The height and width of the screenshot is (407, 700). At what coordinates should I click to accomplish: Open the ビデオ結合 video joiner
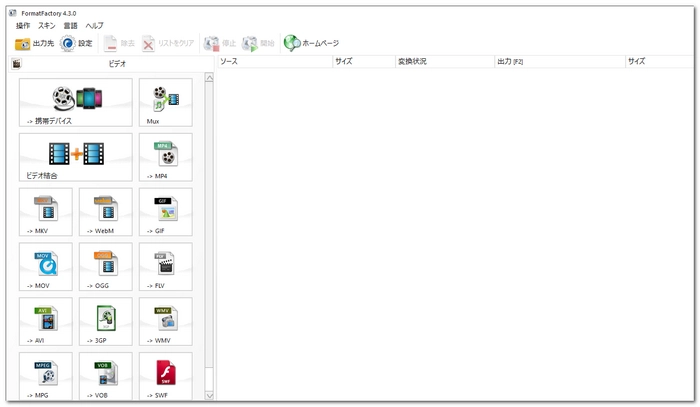(x=75, y=157)
